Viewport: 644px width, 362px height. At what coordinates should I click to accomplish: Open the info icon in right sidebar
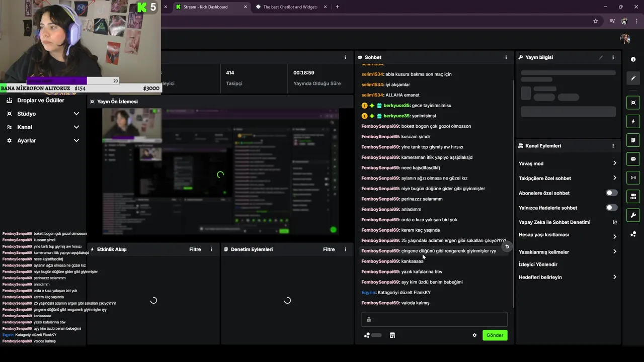(x=633, y=59)
